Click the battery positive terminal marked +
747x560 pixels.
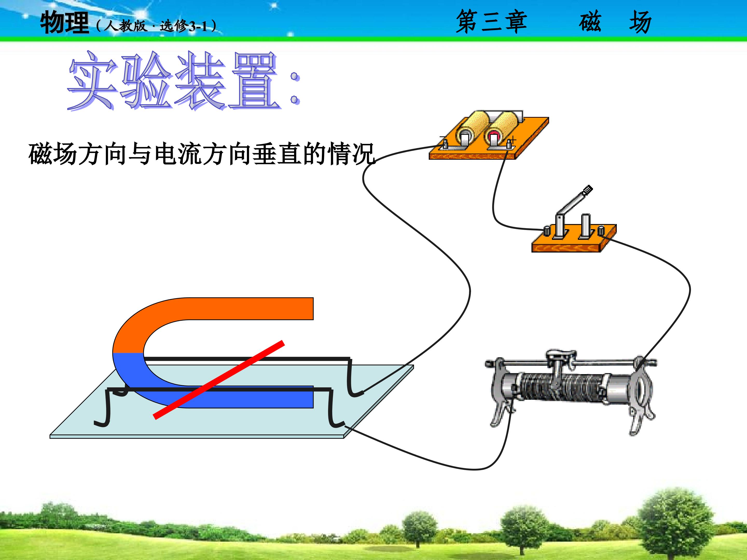(x=509, y=144)
